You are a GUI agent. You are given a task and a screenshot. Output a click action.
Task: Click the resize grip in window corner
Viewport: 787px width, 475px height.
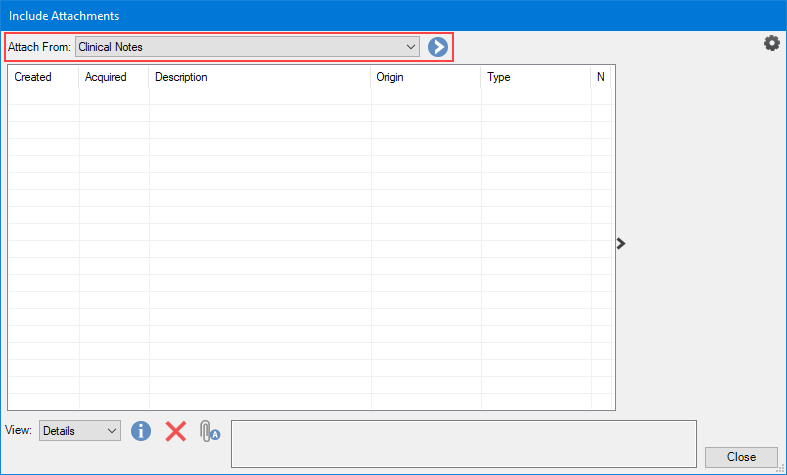point(780,468)
